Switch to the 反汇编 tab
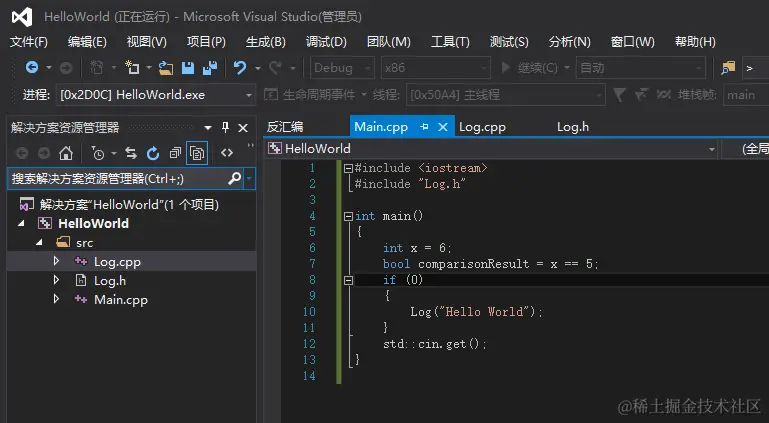The width and height of the screenshot is (769, 423). (285, 127)
